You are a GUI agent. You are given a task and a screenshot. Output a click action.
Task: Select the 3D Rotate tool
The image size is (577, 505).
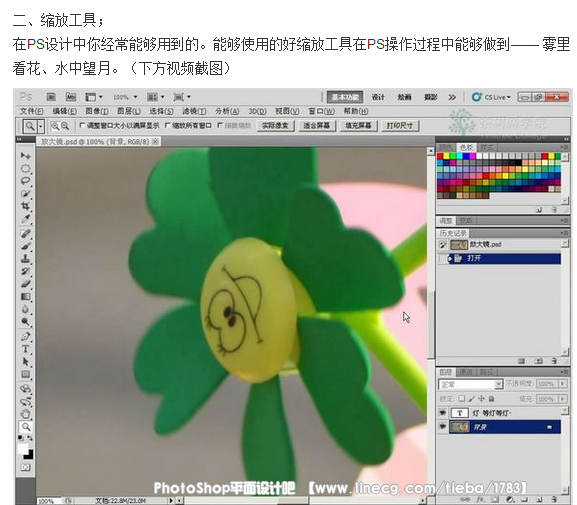click(x=25, y=388)
